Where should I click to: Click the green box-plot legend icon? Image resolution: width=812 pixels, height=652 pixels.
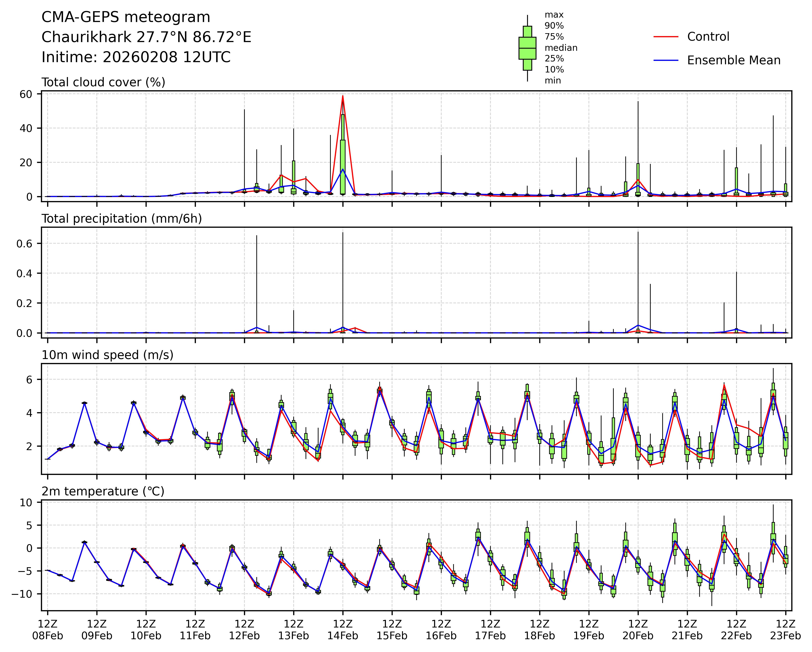(527, 48)
